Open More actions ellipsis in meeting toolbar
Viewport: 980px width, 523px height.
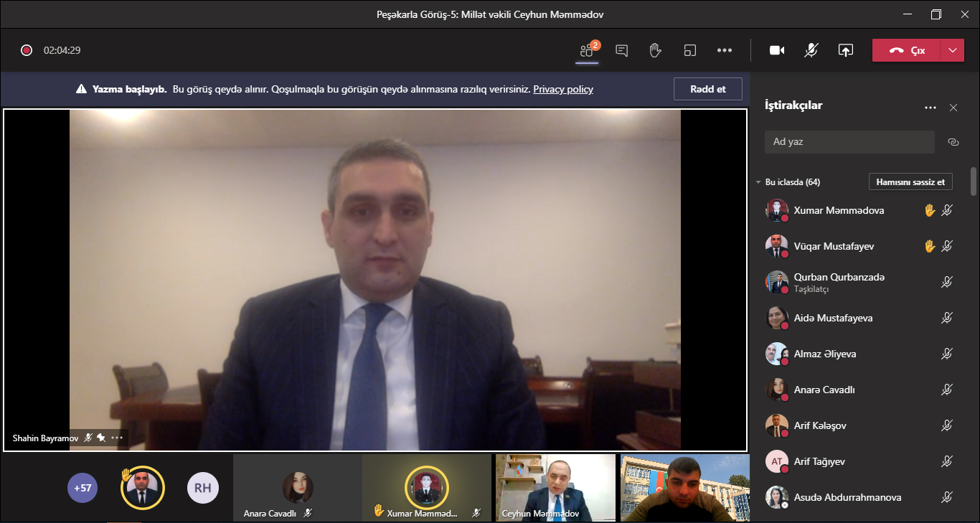coord(725,50)
